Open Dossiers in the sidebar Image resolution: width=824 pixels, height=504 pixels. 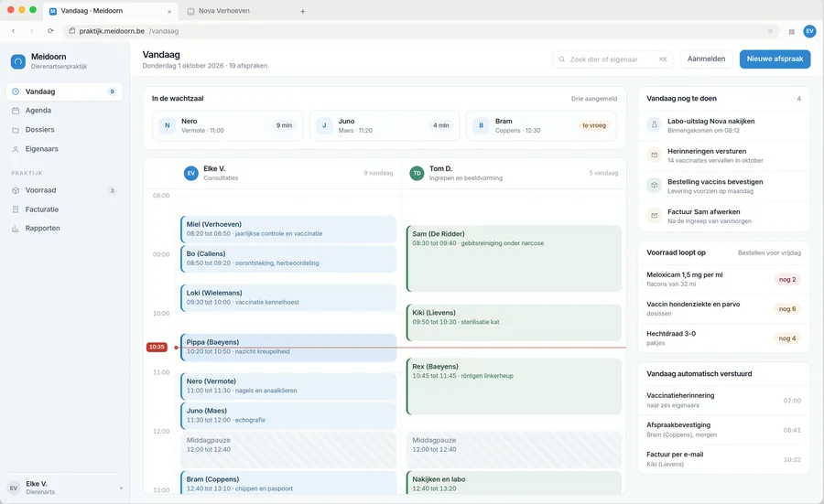(x=65, y=130)
